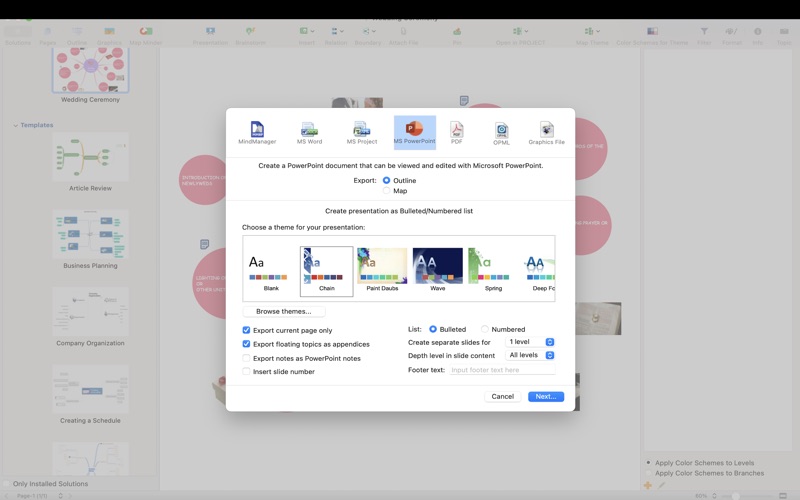Click the Attach File toolbar icon
Image resolution: width=800 pixels, height=500 pixels.
404,36
